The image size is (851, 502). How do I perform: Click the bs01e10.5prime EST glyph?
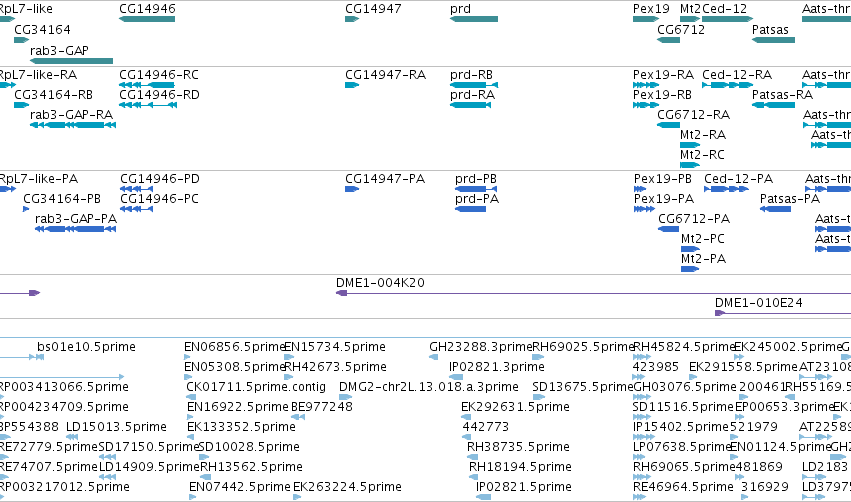click(40, 357)
